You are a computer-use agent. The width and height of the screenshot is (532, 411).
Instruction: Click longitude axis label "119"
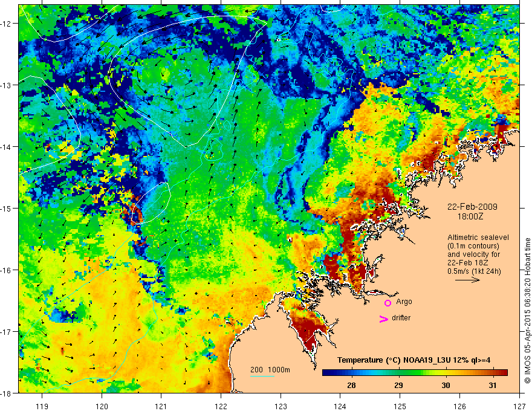pyautogui.click(x=42, y=406)
